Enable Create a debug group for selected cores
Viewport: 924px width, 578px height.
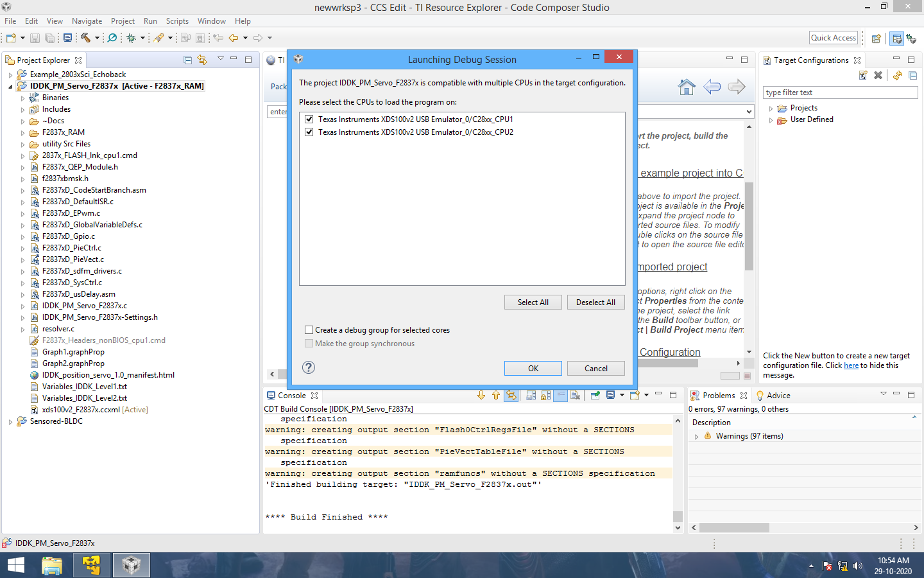pos(309,329)
